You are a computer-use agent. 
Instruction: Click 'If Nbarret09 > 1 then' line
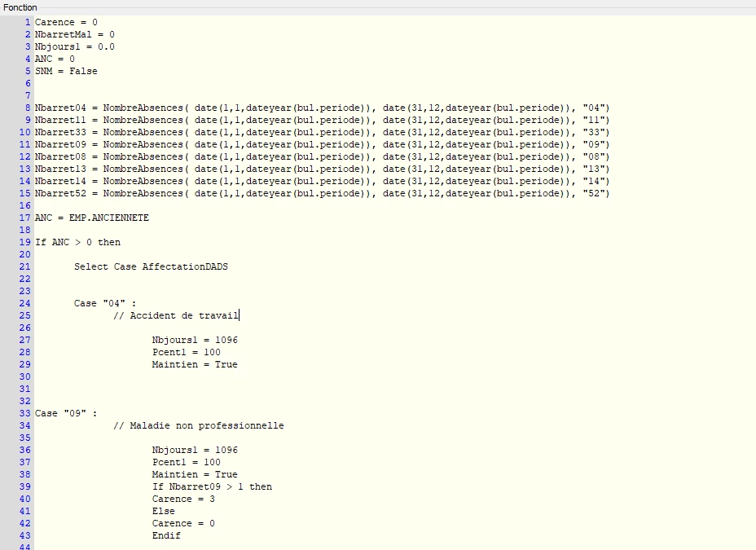[212, 487]
